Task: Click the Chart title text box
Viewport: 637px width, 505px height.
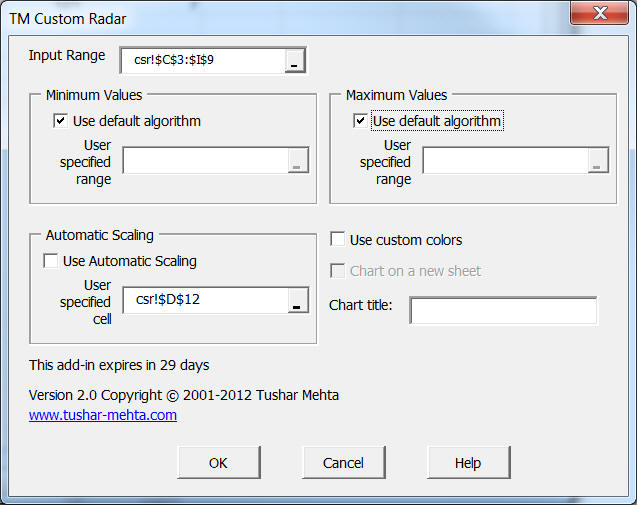Action: [503, 311]
